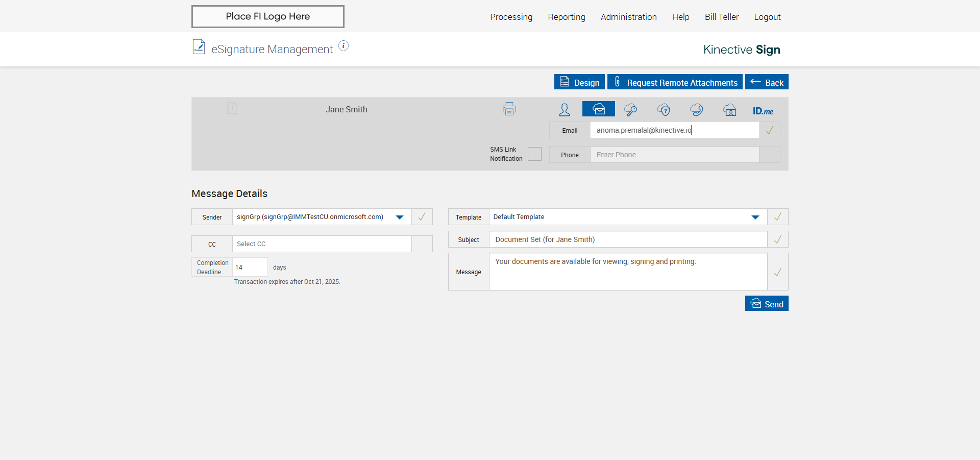The height and width of the screenshot is (460, 980).
Task: Click Request Remote Attachments button
Action: click(675, 82)
